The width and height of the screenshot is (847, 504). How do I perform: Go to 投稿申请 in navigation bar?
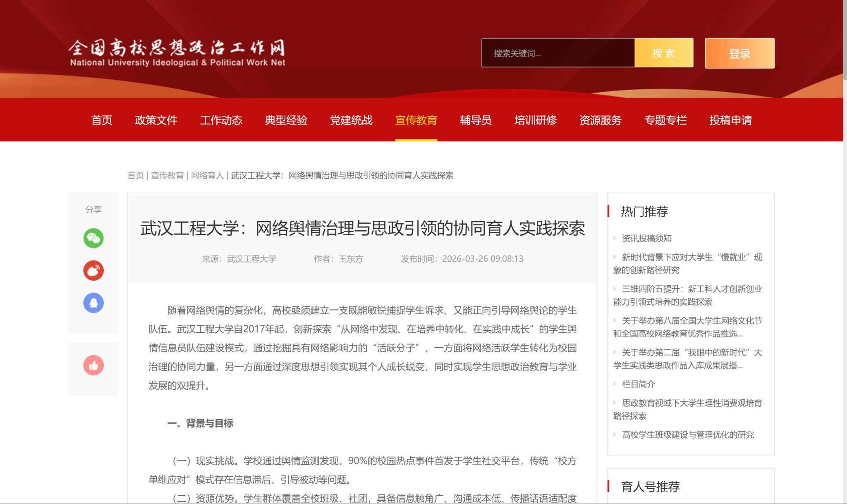coord(730,120)
